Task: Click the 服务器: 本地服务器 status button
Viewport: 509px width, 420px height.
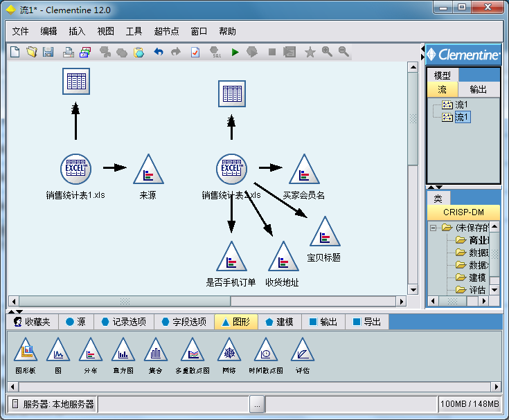Action: (x=53, y=404)
